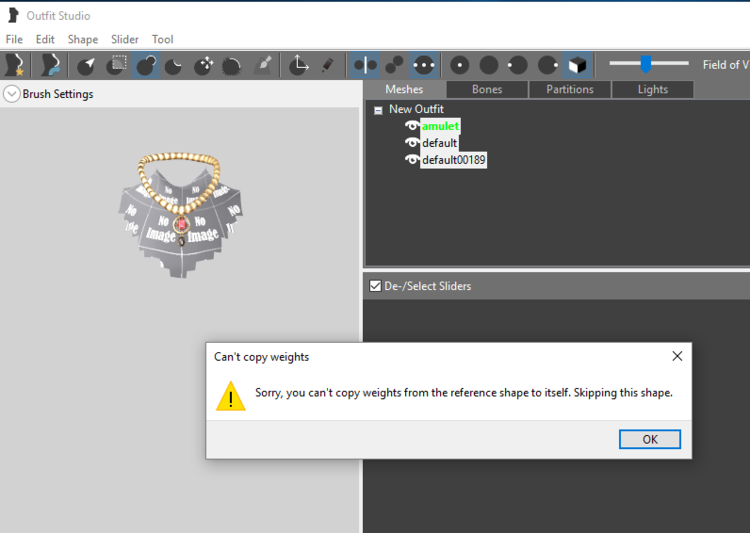Screen dimensions: 750x533
Task: Select the New Outfit root item
Action: pyautogui.click(x=416, y=109)
